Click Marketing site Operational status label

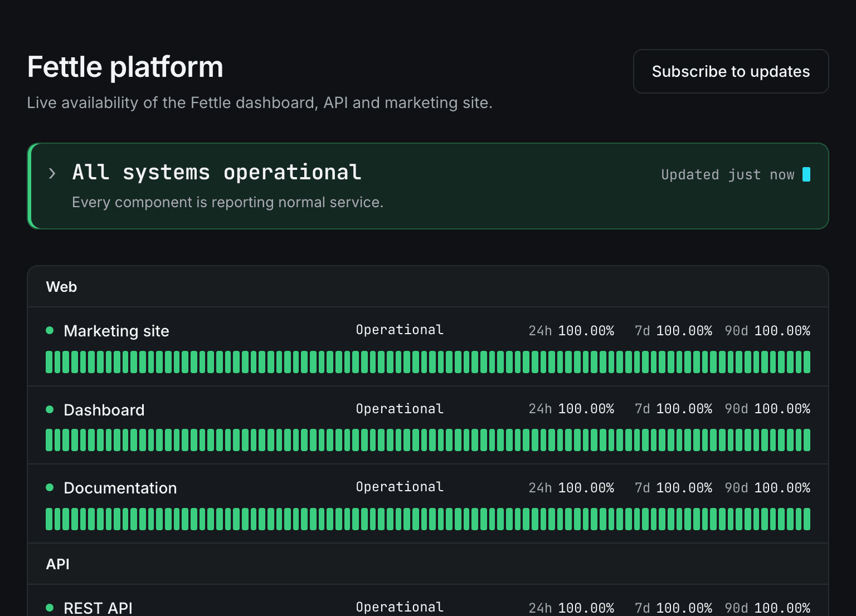point(400,330)
